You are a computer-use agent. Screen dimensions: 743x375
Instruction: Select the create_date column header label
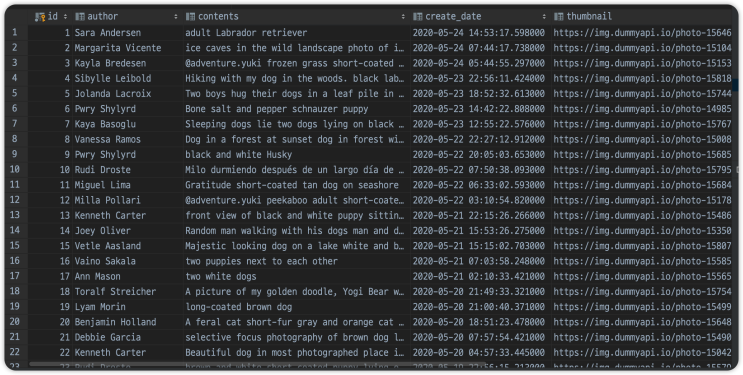[x=453, y=17]
